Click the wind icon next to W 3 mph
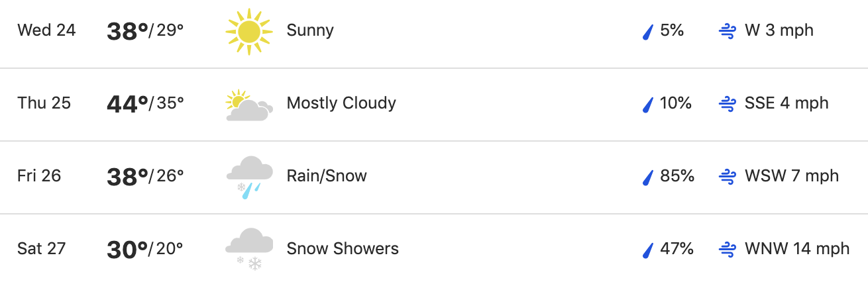Screen dimensions: 868x282 click(728, 31)
